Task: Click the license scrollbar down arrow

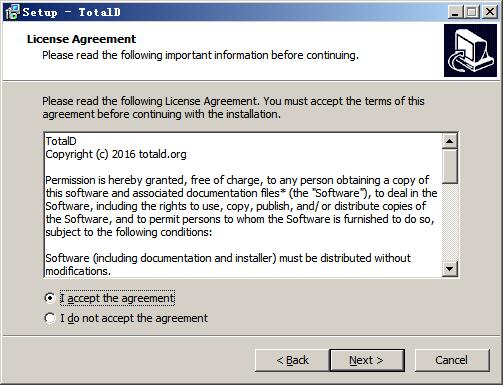Action: [x=450, y=268]
